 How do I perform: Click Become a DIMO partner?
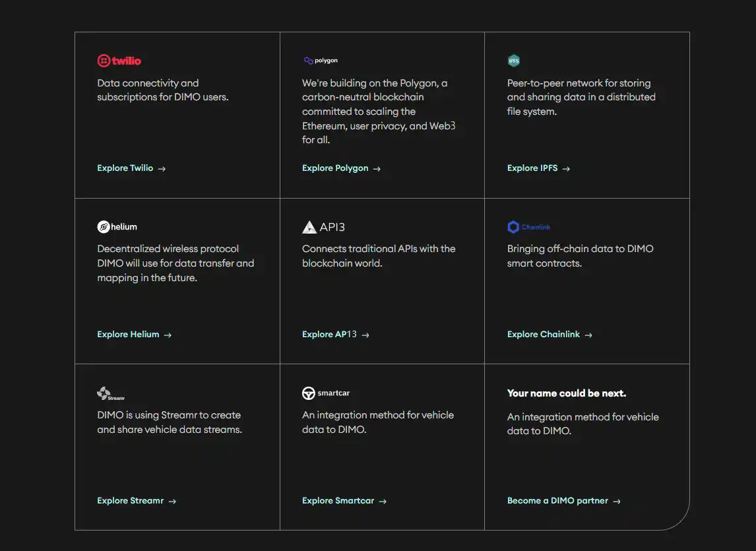(563, 501)
